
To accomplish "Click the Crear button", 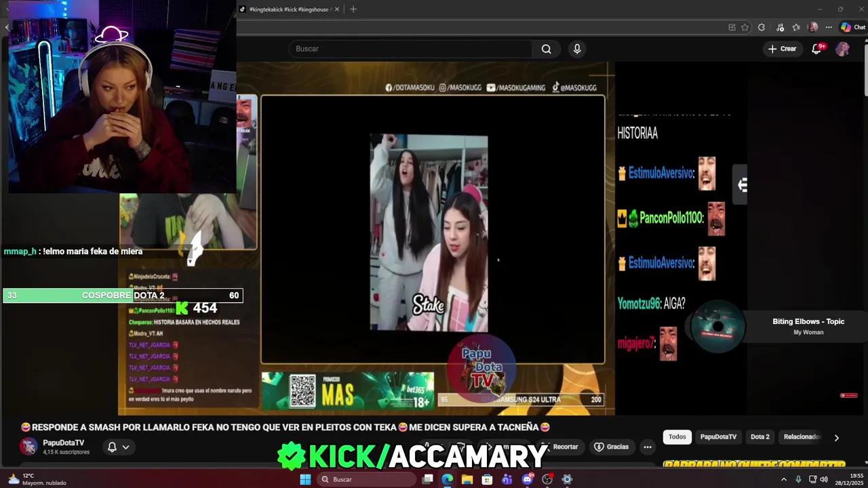I will click(x=782, y=49).
